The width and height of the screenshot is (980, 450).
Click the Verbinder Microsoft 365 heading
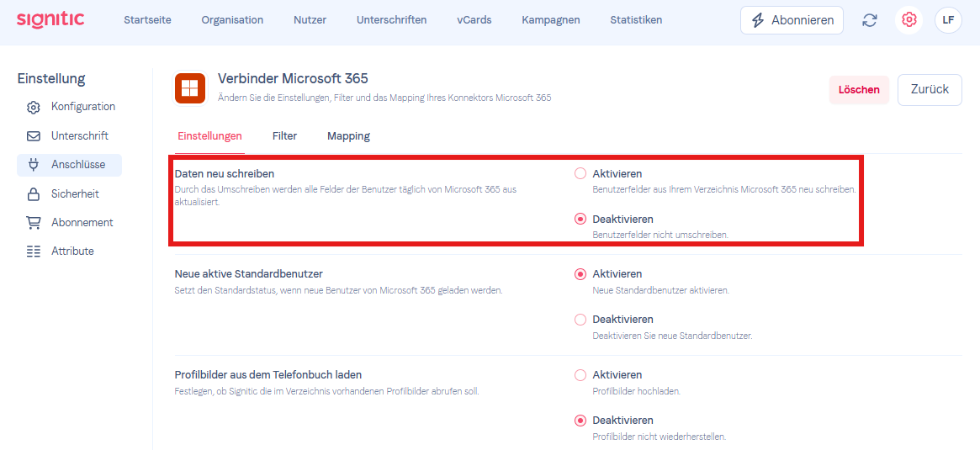pos(293,79)
